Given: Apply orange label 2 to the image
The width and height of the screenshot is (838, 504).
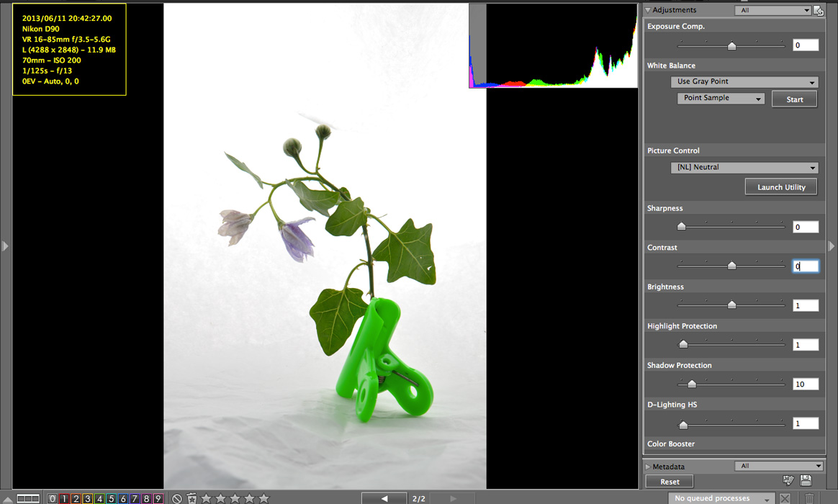Looking at the screenshot, I should coord(76,498).
